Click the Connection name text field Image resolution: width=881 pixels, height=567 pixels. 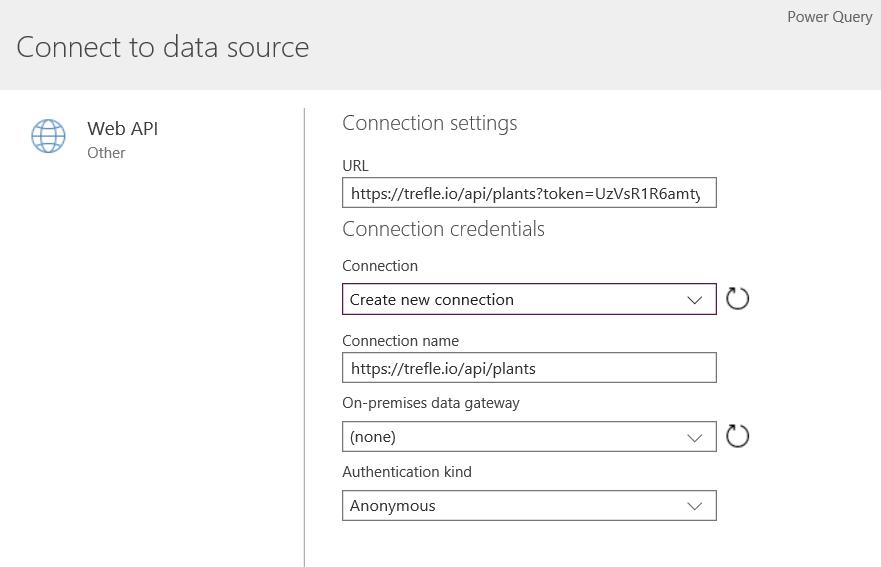coord(528,368)
